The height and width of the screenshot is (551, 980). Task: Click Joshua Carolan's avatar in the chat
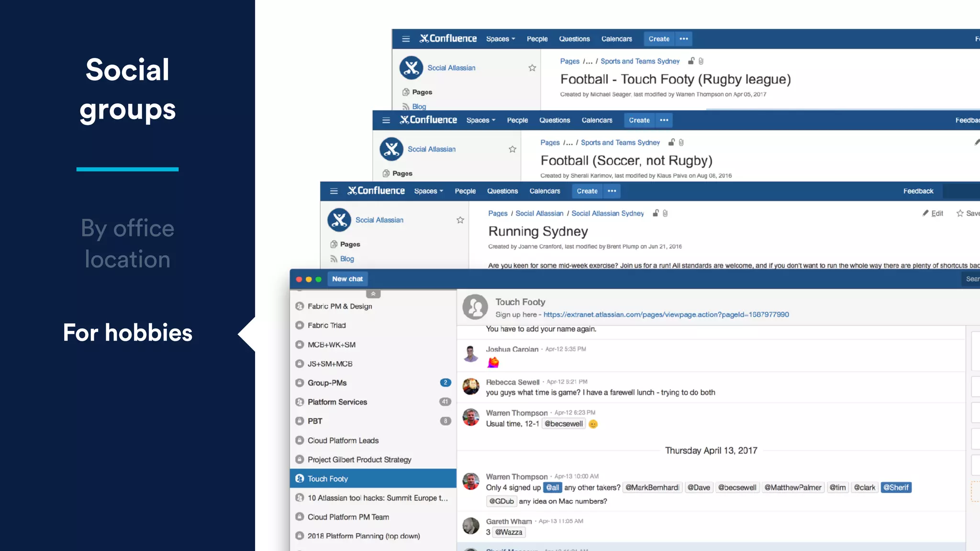click(x=471, y=354)
